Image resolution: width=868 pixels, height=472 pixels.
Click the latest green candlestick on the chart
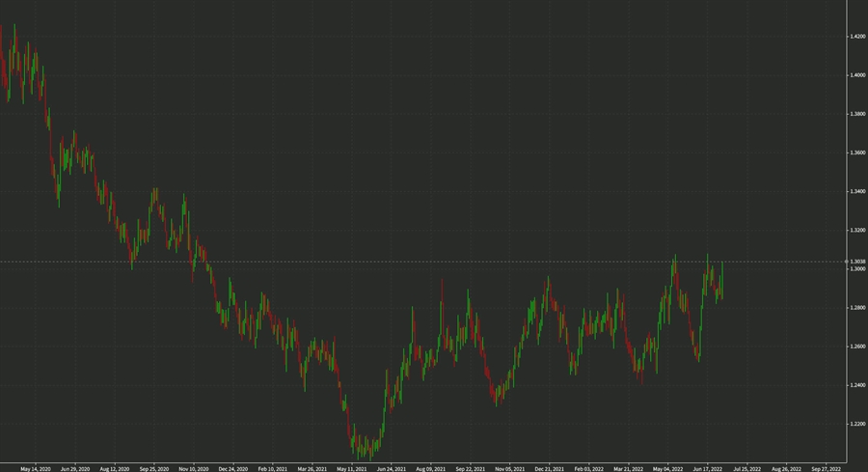(721, 280)
